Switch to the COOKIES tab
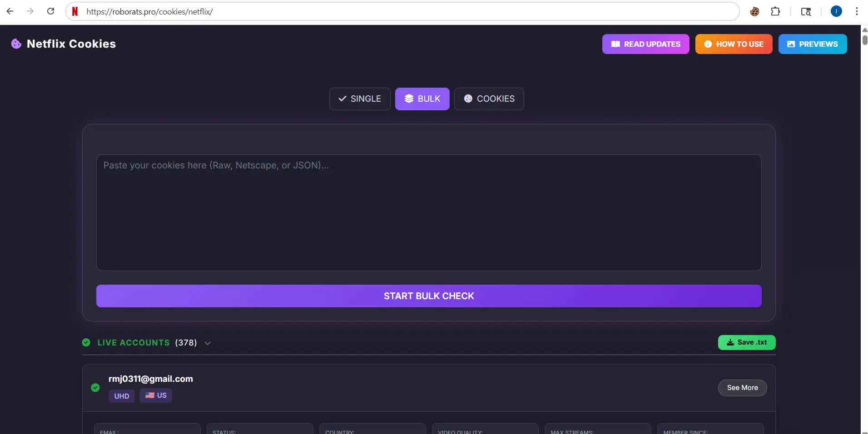 pyautogui.click(x=489, y=99)
